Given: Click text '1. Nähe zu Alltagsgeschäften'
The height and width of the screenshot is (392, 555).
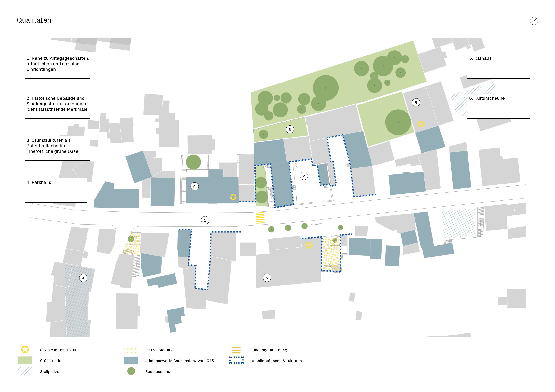Looking at the screenshot, I should pos(58,58).
